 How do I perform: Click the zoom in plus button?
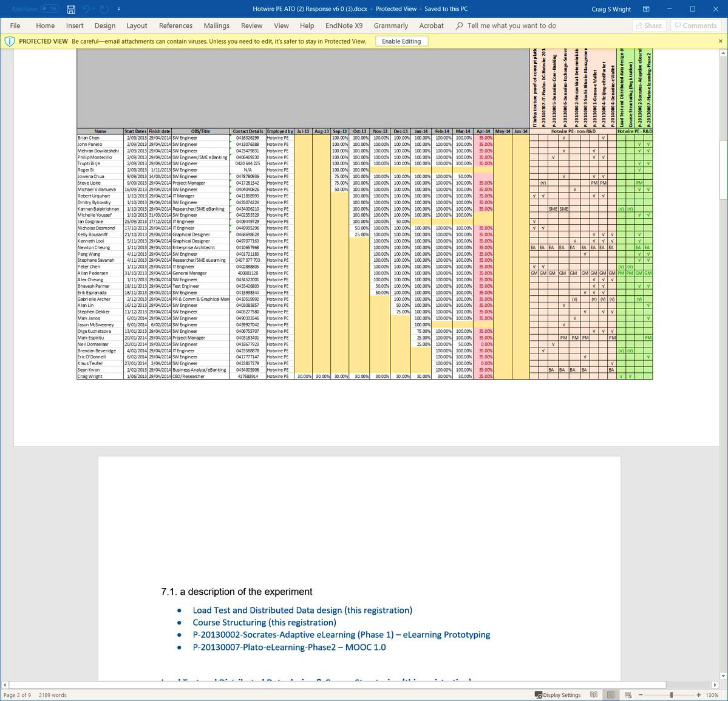[x=699, y=695]
